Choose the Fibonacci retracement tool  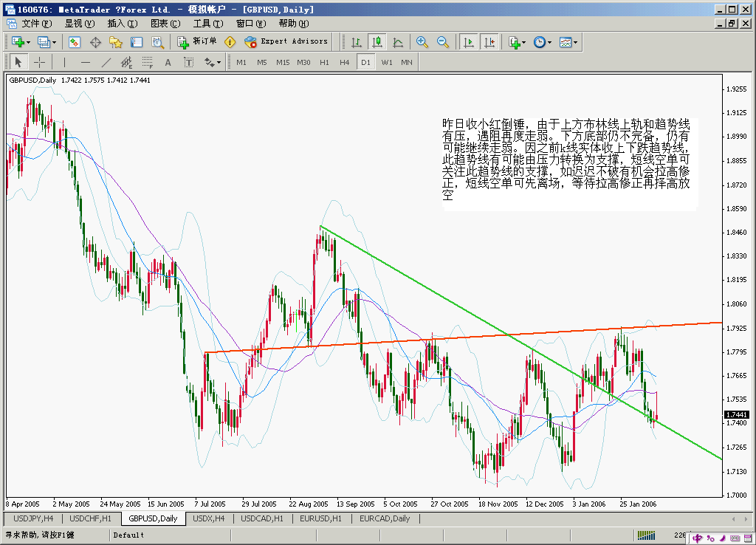[x=147, y=62]
